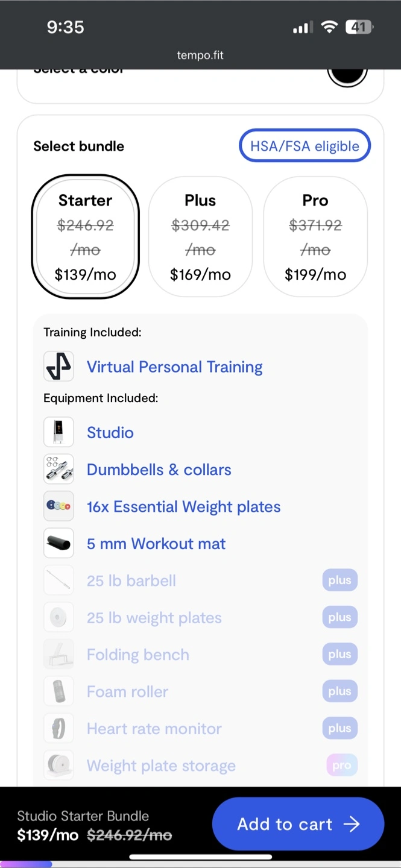Viewport: 401px width, 868px height.
Task: Open the 5 mm Workout mat link
Action: coord(156,544)
